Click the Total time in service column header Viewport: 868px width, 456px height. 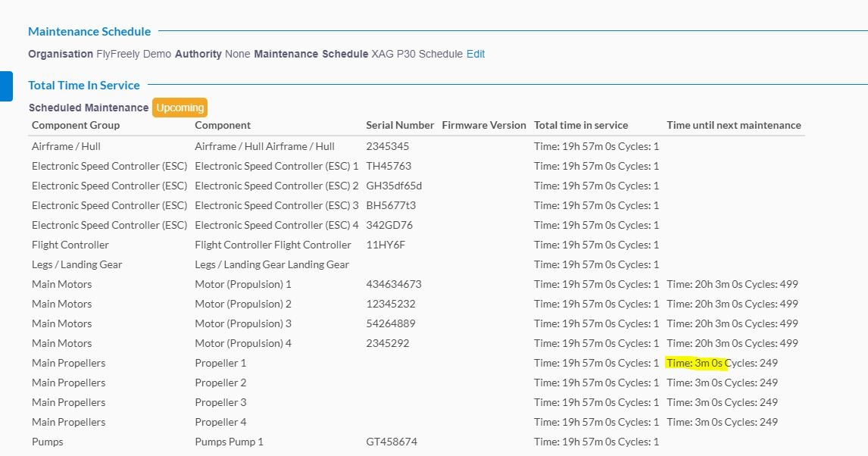coord(580,125)
